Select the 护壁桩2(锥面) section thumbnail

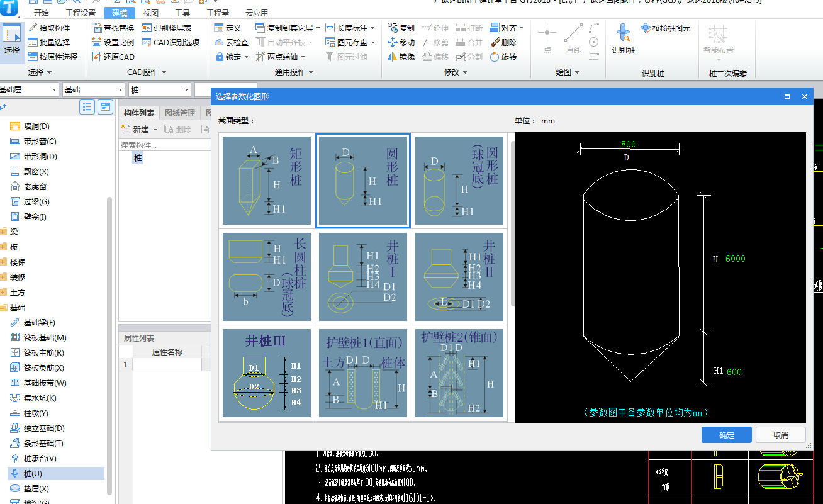pyautogui.click(x=459, y=372)
